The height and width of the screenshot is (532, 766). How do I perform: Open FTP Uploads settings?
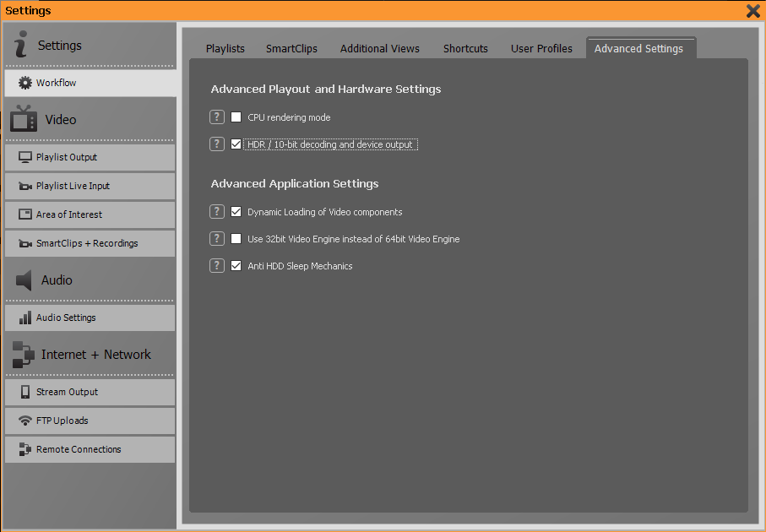[90, 421]
